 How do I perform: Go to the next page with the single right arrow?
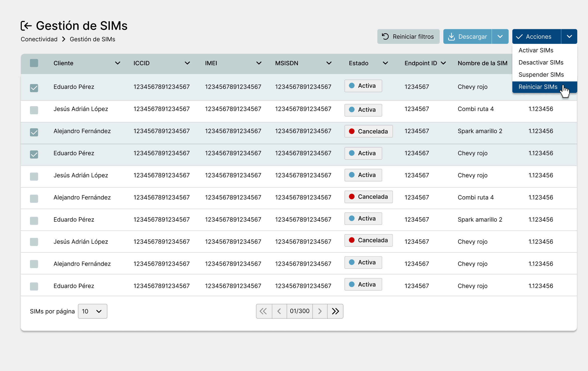[x=320, y=311]
